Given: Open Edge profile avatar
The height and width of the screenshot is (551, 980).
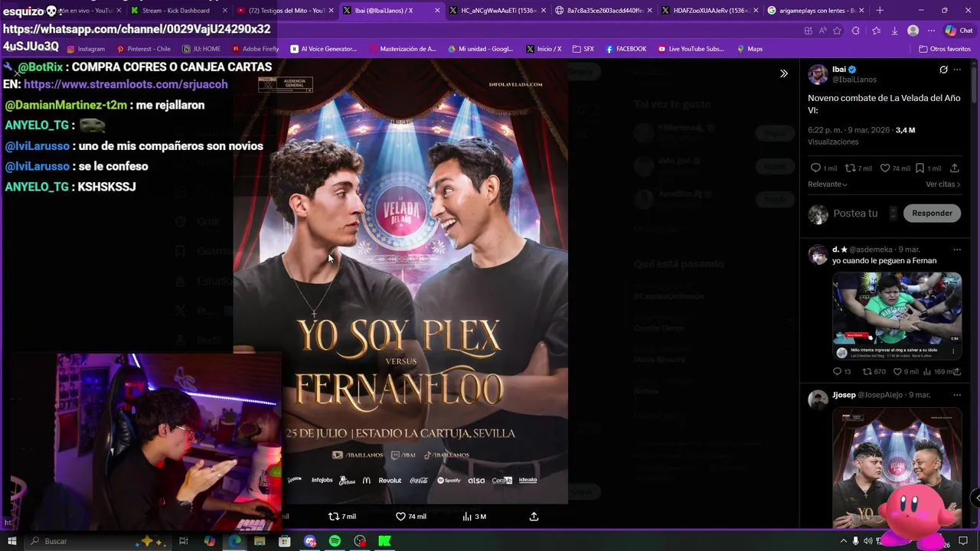Looking at the screenshot, I should click(913, 31).
